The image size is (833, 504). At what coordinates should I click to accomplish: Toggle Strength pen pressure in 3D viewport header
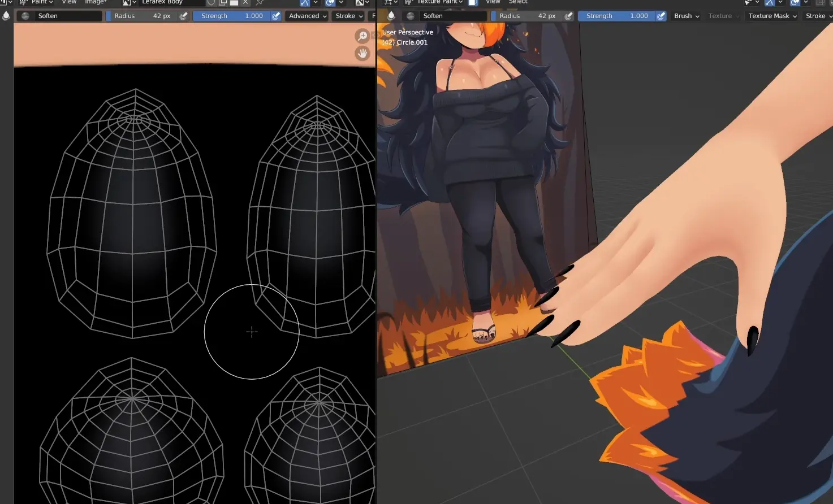[x=661, y=16]
